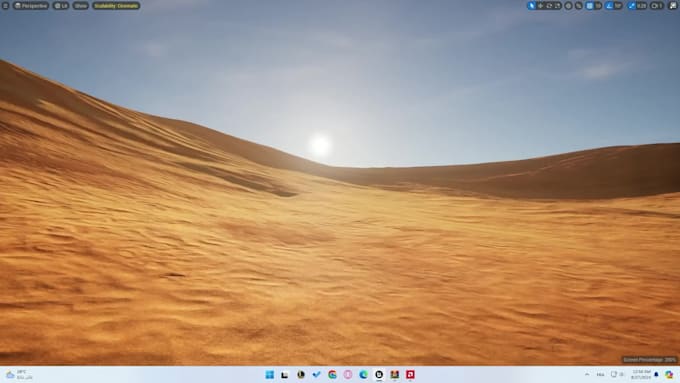Screen dimensions: 680x383
Task: Open the Scalability: Cinematic menu
Action: pos(116,6)
